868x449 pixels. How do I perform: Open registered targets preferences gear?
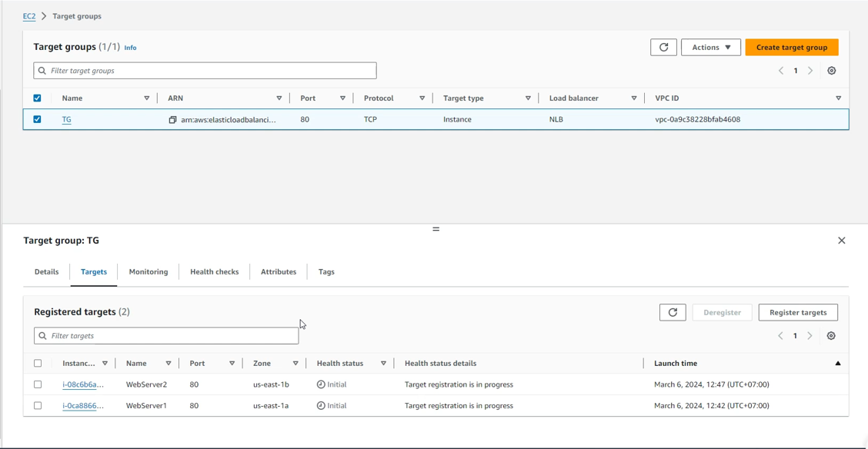pos(831,336)
